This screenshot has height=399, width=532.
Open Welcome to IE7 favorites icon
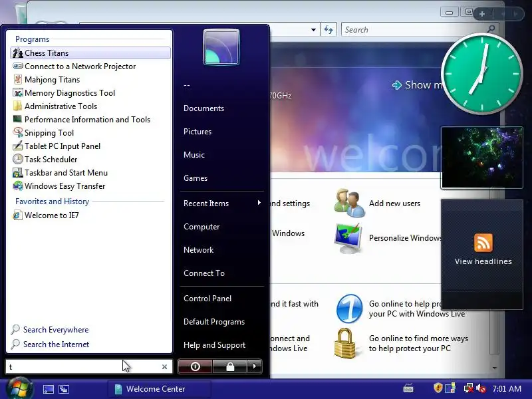(18, 215)
